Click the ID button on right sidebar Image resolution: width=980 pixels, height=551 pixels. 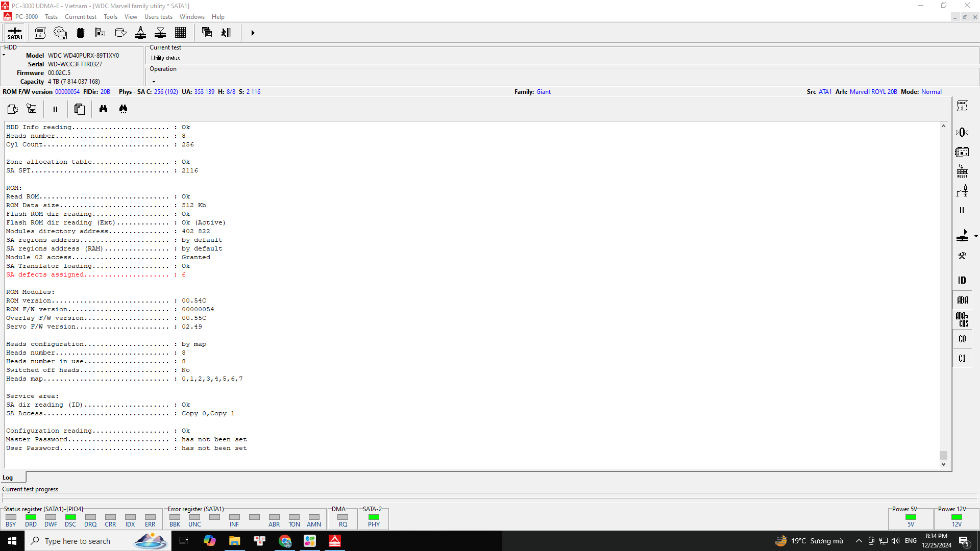(x=962, y=280)
